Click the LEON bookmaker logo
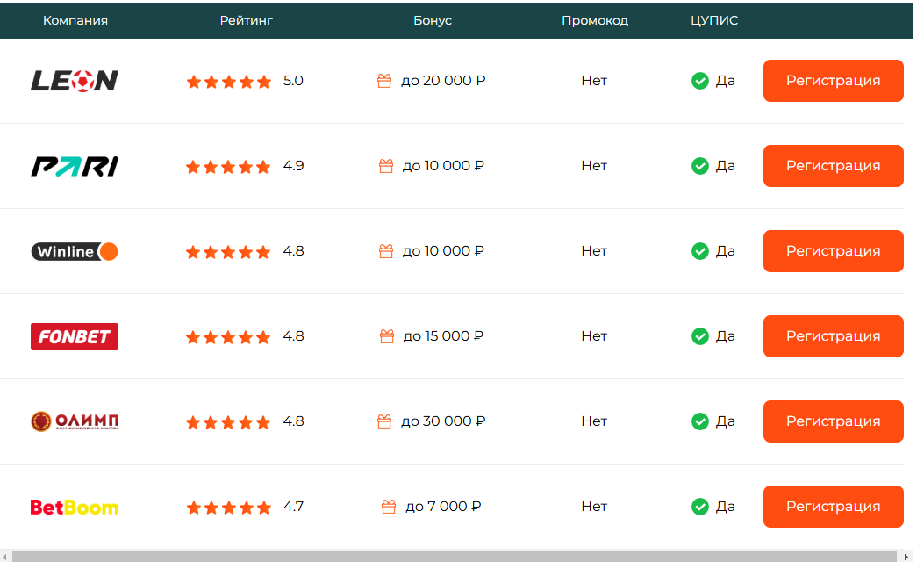 click(x=75, y=81)
